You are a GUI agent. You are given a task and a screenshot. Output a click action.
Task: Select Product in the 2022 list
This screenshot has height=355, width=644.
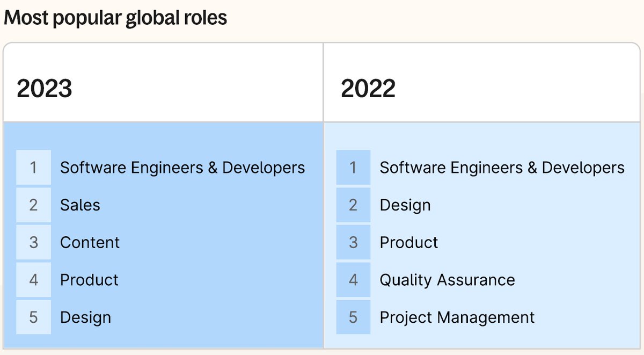coord(409,242)
